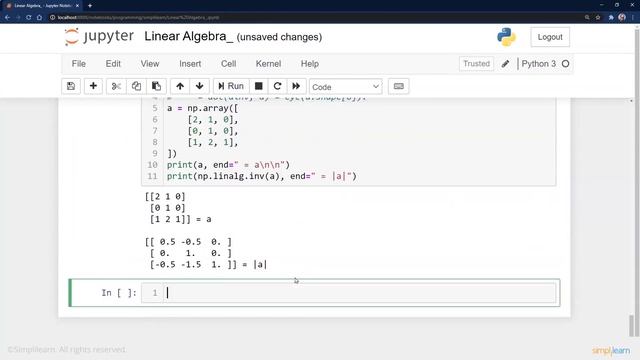Move selected cell up arrow
Screen dimensions: 640x360
(x=180, y=86)
